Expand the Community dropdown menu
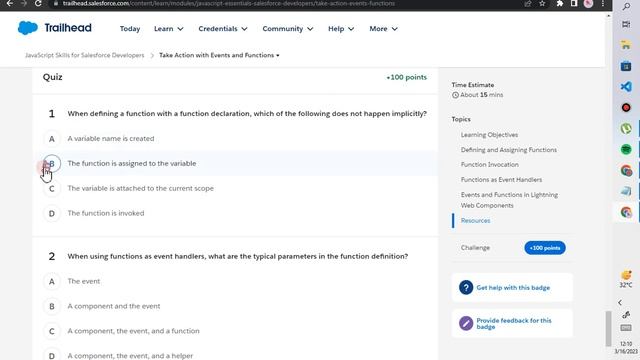Viewport: 640px width, 360px height. (x=288, y=29)
